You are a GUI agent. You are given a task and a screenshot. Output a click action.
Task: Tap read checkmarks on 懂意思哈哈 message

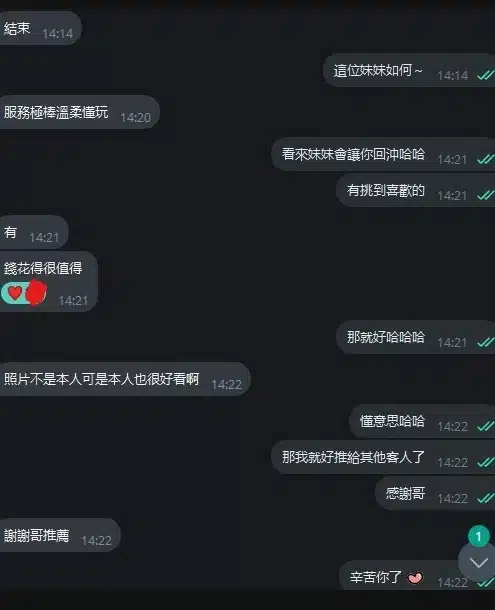click(486, 426)
